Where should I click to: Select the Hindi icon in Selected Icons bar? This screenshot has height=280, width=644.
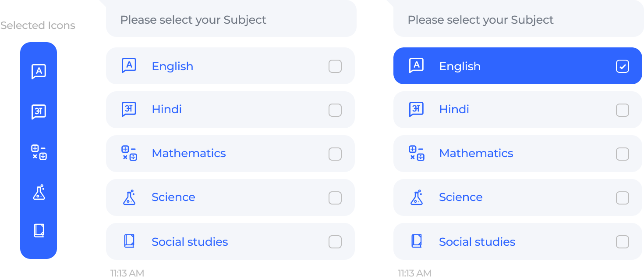(x=39, y=112)
